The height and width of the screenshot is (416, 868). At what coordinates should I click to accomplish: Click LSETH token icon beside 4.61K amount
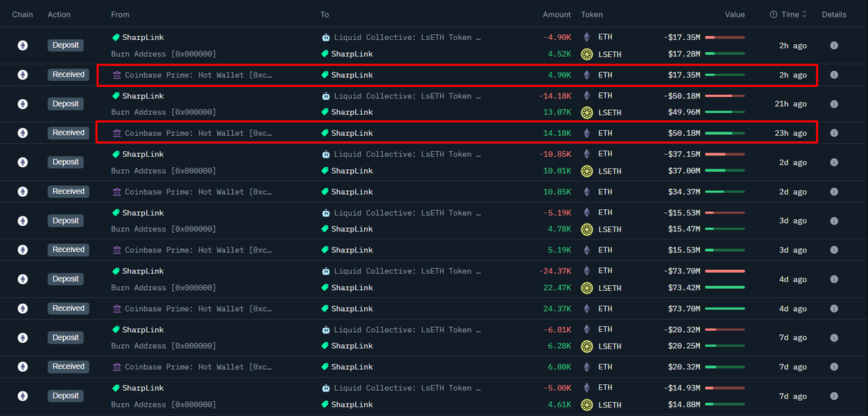point(587,404)
